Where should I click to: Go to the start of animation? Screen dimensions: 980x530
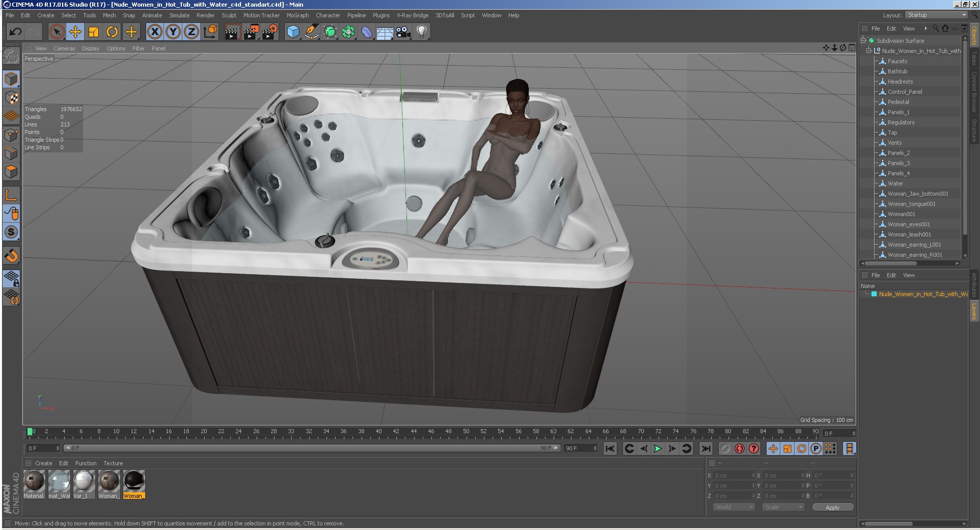pos(610,448)
